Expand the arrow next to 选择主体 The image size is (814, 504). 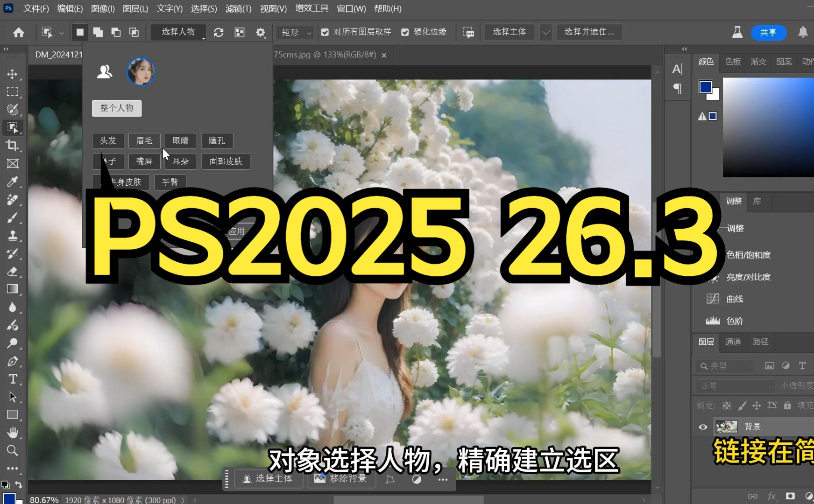[545, 32]
